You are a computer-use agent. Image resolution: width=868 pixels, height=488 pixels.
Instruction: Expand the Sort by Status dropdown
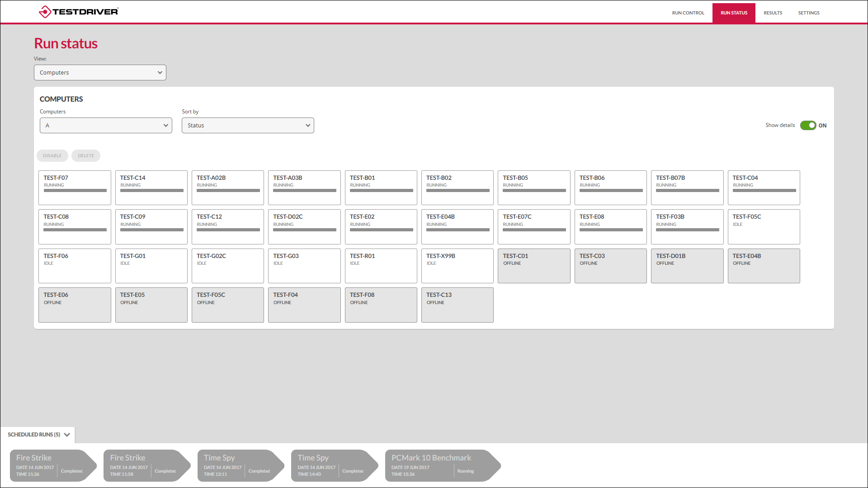click(248, 126)
